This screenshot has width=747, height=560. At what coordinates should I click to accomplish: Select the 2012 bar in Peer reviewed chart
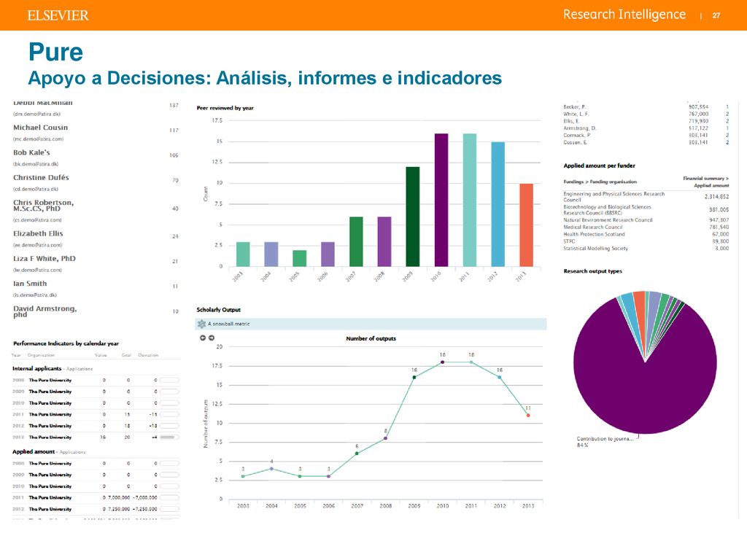pos(498,204)
